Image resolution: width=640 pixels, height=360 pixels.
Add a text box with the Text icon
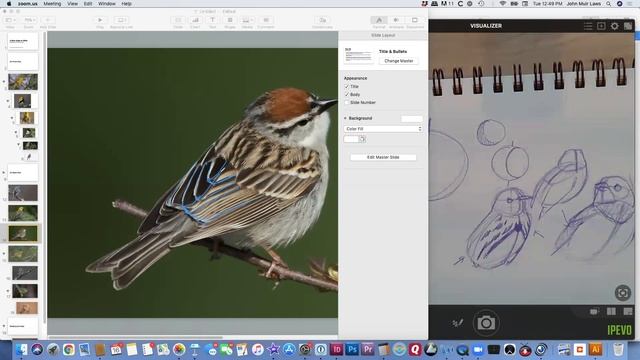[212, 20]
